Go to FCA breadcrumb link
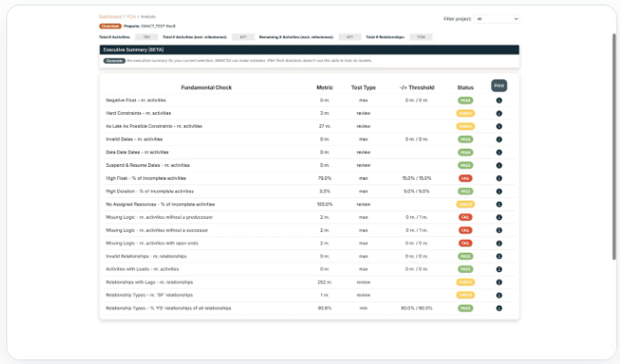The image size is (620, 364). [131, 16]
